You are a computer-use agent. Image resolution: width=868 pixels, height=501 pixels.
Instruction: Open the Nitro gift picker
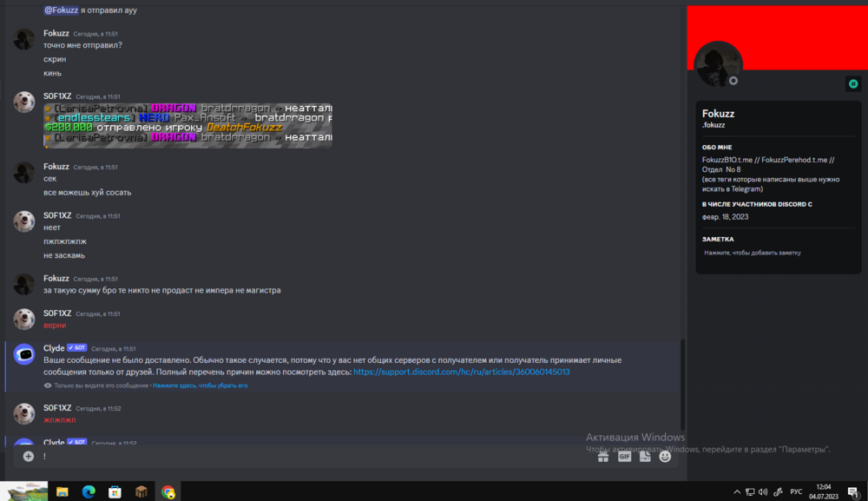pos(603,457)
